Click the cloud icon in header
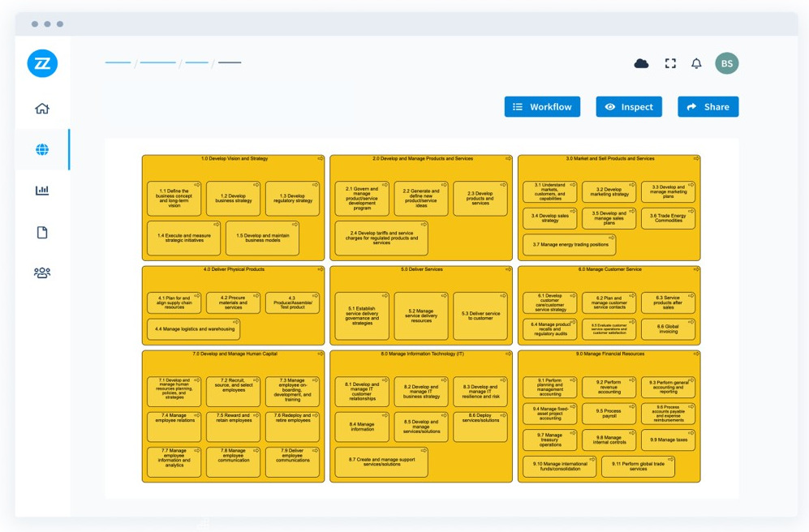809x532 pixels. 641,63
